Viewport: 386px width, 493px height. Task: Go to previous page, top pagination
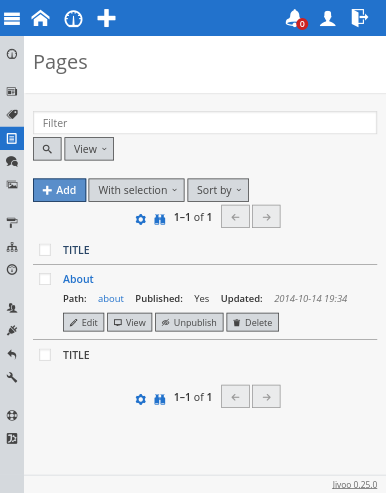[235, 217]
